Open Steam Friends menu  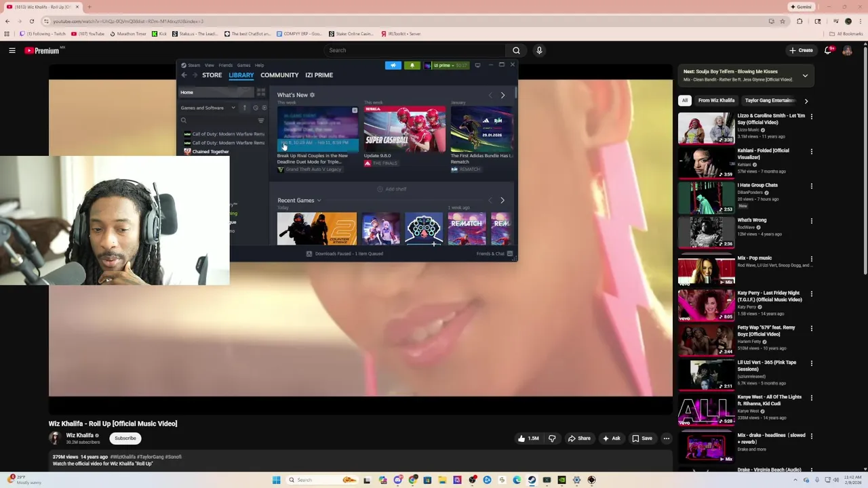click(225, 65)
